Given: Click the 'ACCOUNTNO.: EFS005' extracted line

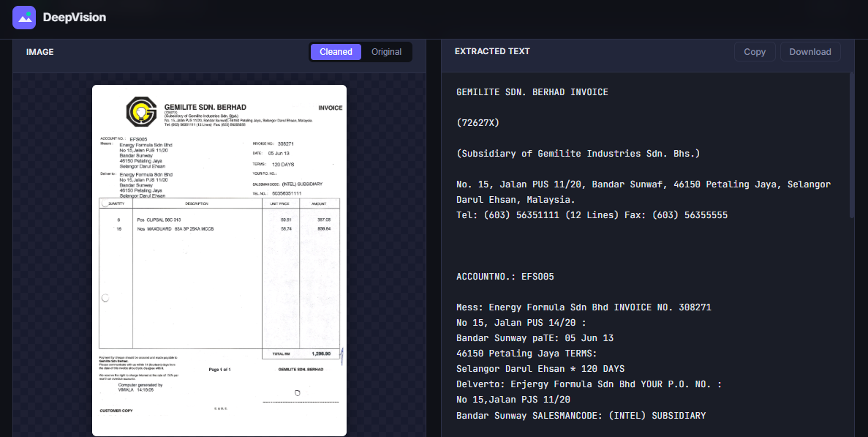Looking at the screenshot, I should (x=505, y=277).
